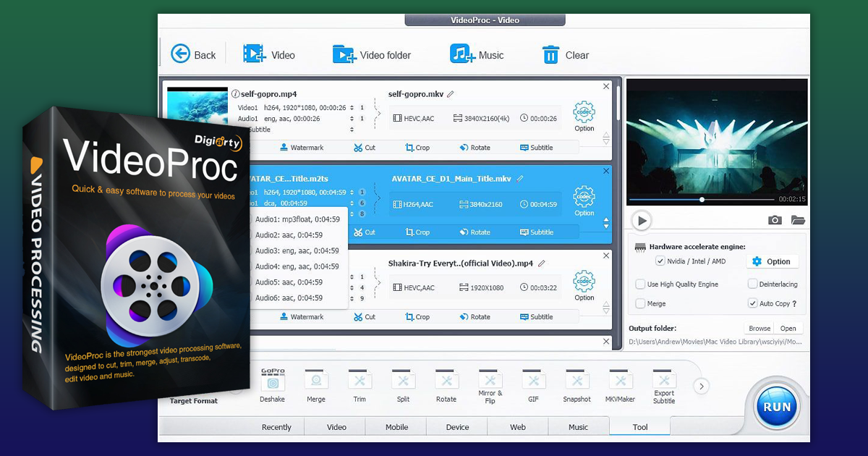The height and width of the screenshot is (456, 868).
Task: Click the Browse output folder button
Action: click(x=759, y=329)
